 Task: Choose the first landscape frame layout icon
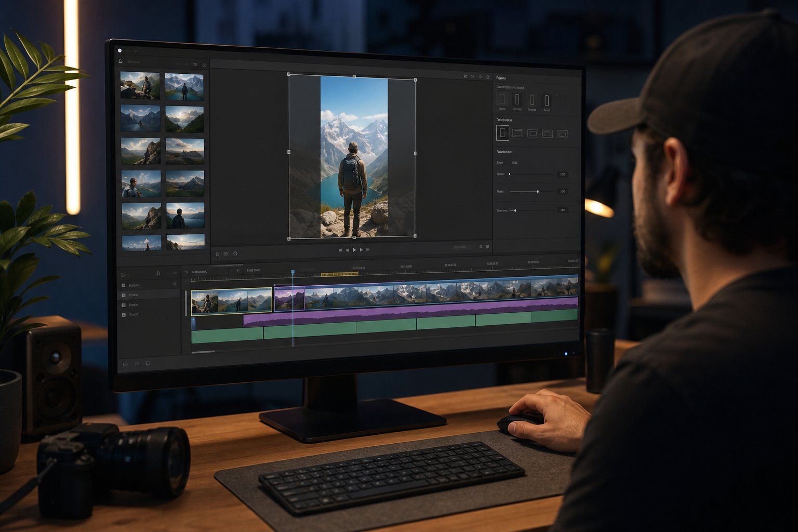(517, 133)
